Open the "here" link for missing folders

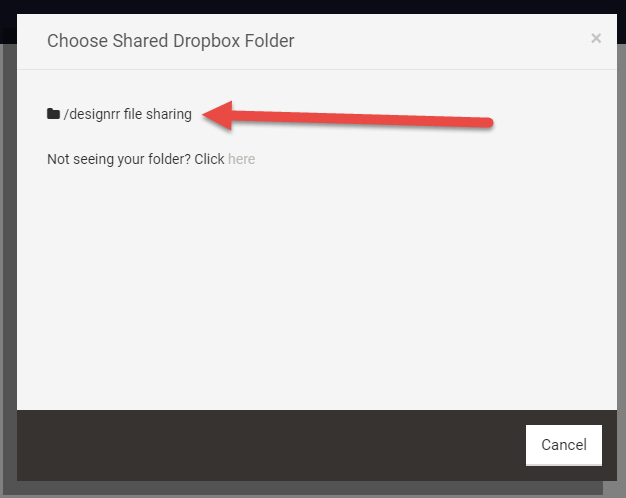click(x=242, y=159)
